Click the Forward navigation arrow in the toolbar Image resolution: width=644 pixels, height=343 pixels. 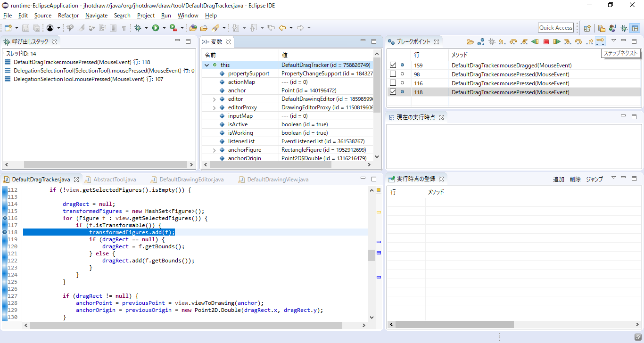coord(300,28)
